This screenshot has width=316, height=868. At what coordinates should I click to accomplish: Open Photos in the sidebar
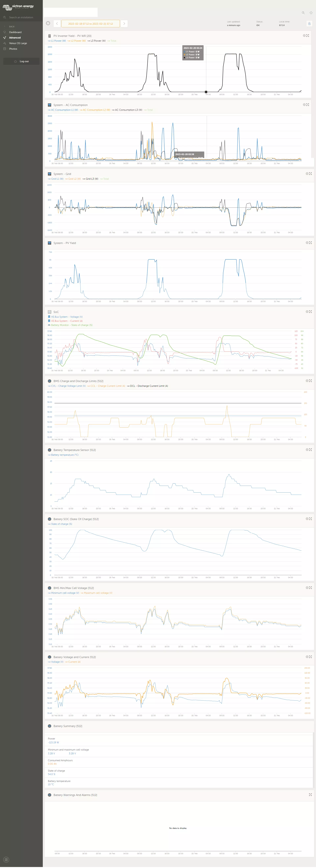(13, 49)
